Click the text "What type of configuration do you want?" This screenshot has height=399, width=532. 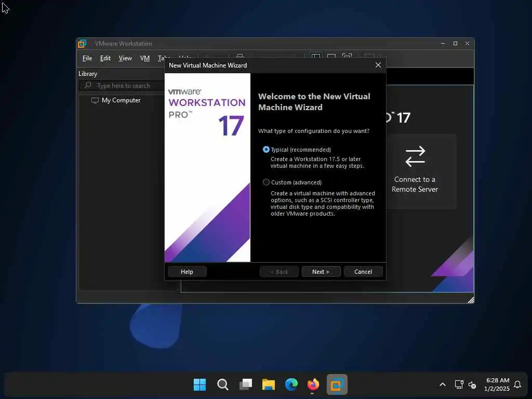point(313,131)
